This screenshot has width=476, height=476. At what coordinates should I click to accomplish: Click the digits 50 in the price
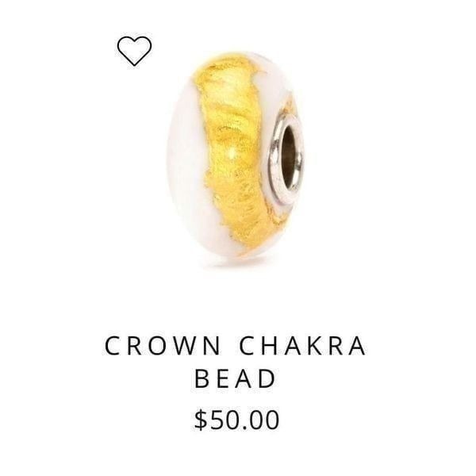point(224,420)
